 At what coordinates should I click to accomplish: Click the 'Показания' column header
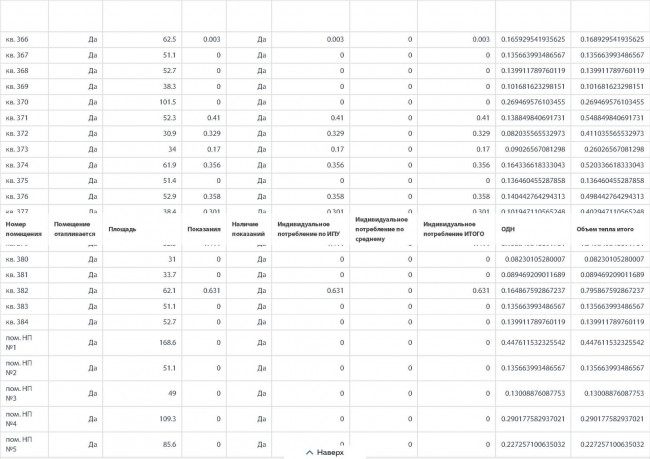click(204, 229)
